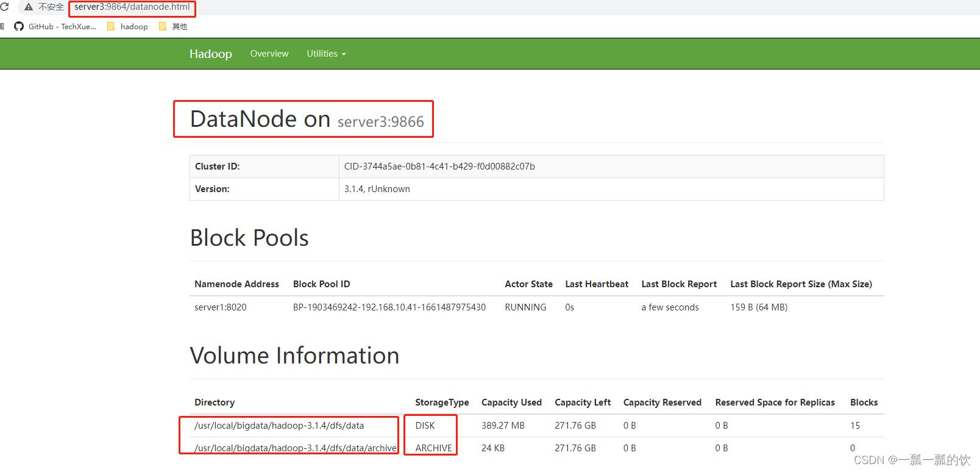This screenshot has height=472, width=980.
Task: Select the CID-3744a5ae cluster ID value
Action: pos(439,166)
